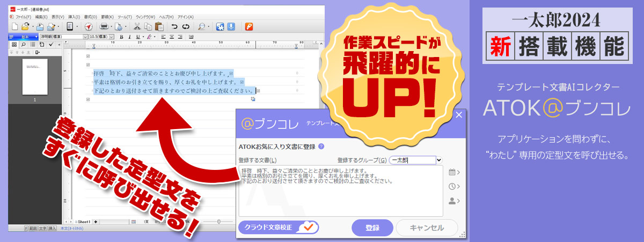
Task: Align text left
Action: [164, 37]
